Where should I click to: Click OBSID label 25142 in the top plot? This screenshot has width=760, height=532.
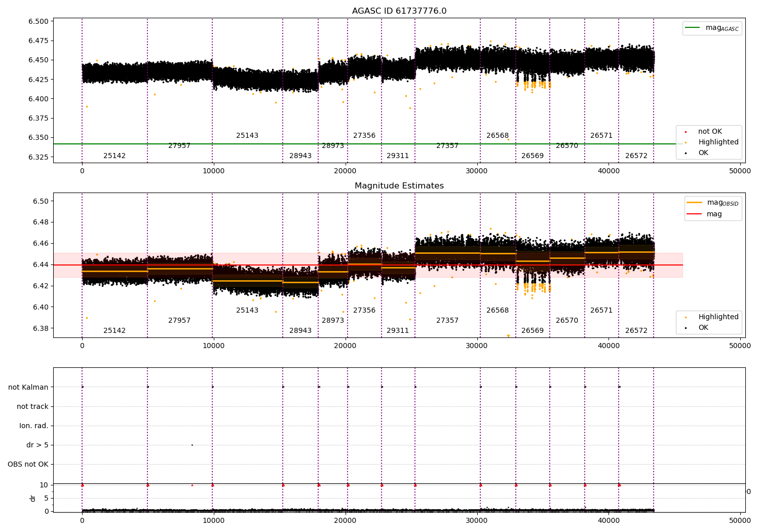pyautogui.click(x=115, y=156)
